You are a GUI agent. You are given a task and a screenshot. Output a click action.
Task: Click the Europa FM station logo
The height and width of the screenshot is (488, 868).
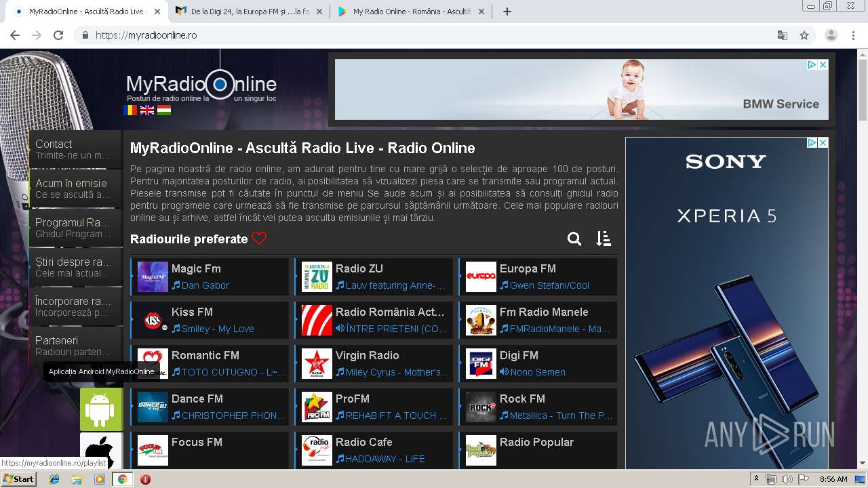tap(481, 277)
